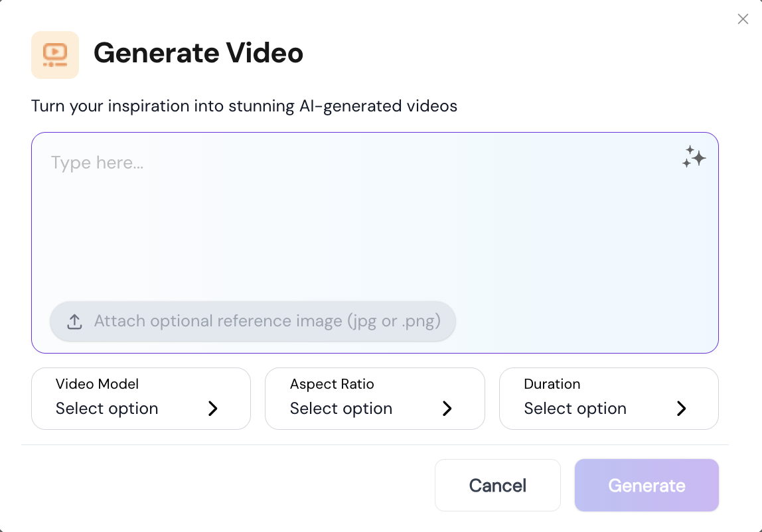
Task: Expand the Aspect Ratio dropdown
Action: pyautogui.click(x=374, y=399)
